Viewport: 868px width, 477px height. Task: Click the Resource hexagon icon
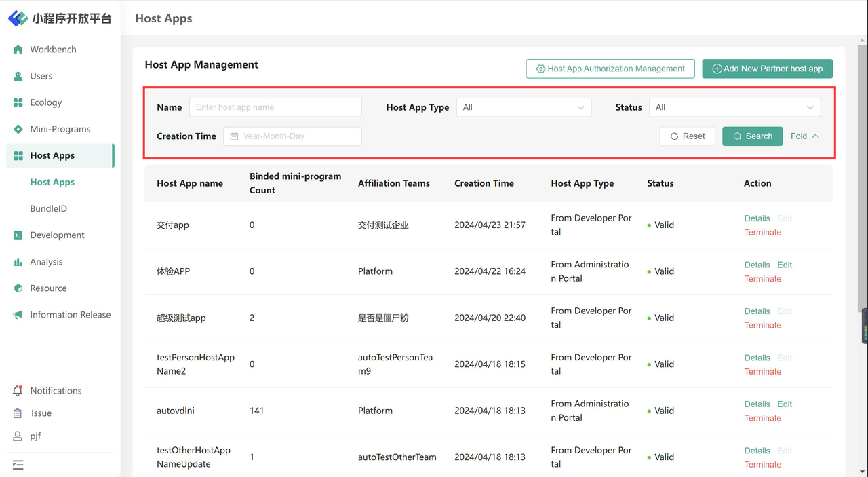pyautogui.click(x=18, y=288)
